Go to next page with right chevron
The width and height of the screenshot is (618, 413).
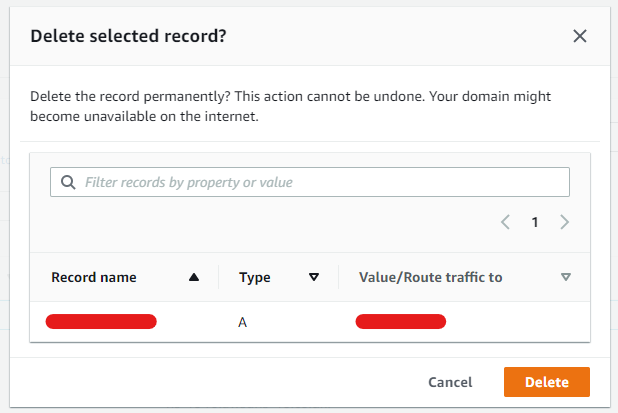pyautogui.click(x=564, y=222)
